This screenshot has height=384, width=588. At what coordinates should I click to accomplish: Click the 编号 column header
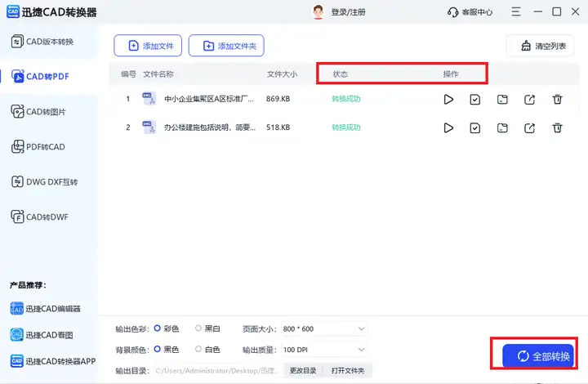coord(128,74)
